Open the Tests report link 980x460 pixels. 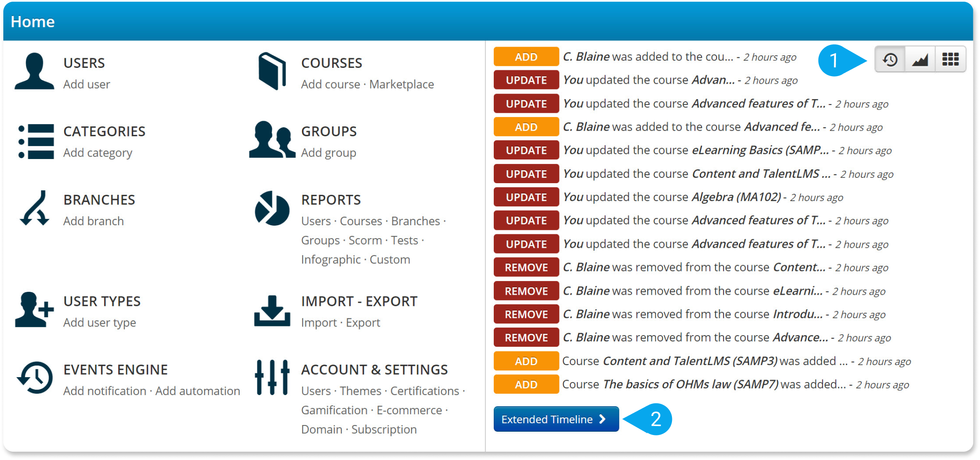pyautogui.click(x=404, y=240)
